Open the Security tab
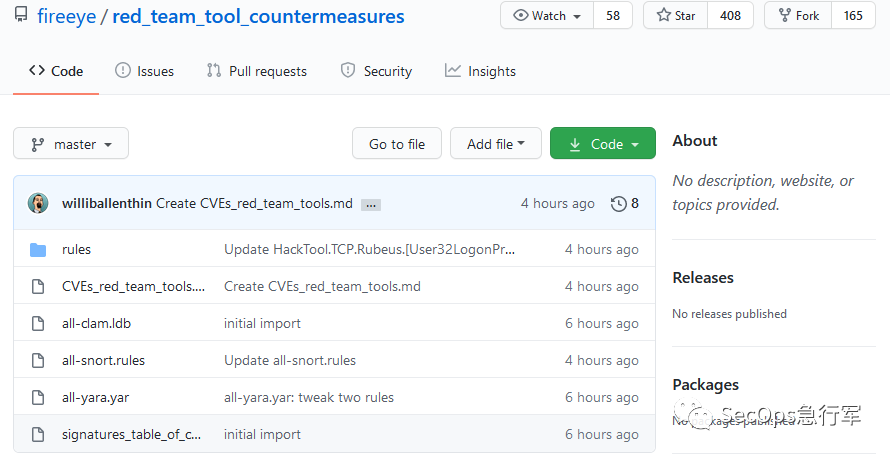The width and height of the screenshot is (890, 456). pyautogui.click(x=376, y=71)
